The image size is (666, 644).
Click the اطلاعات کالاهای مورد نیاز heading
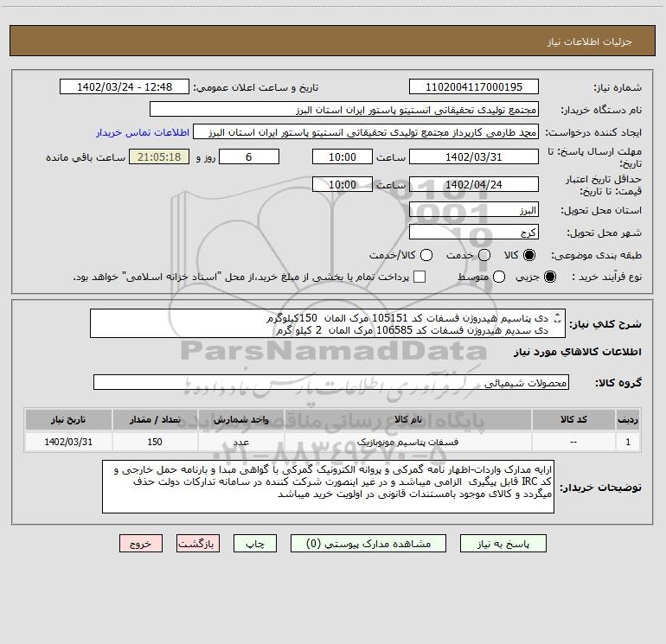coord(577,352)
